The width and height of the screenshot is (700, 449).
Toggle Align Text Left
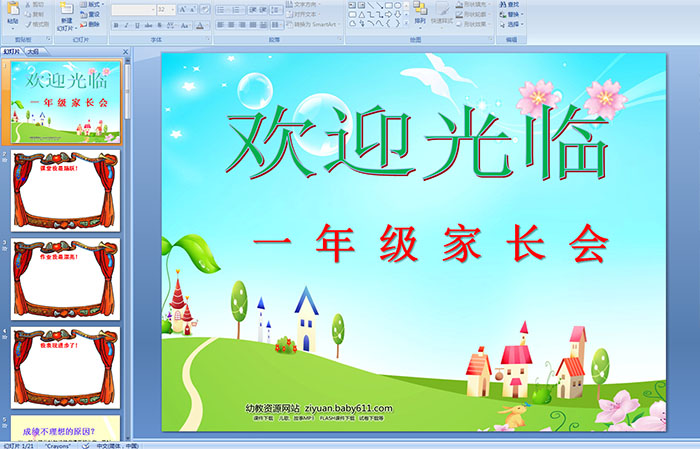(220, 25)
